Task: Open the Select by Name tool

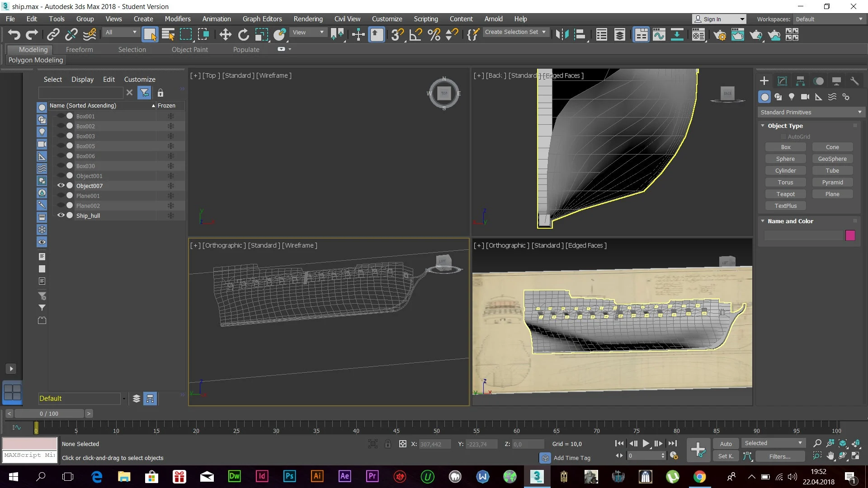Action: pos(168,34)
